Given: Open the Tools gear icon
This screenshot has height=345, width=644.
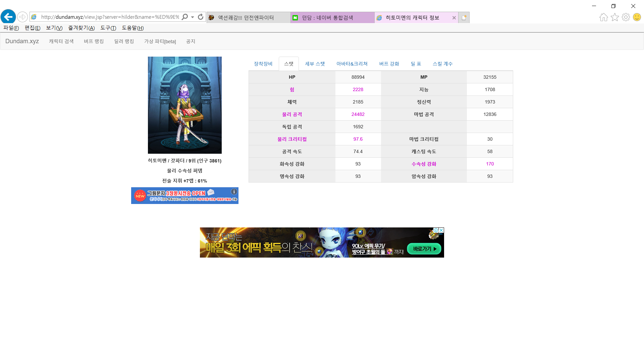Looking at the screenshot, I should point(626,17).
